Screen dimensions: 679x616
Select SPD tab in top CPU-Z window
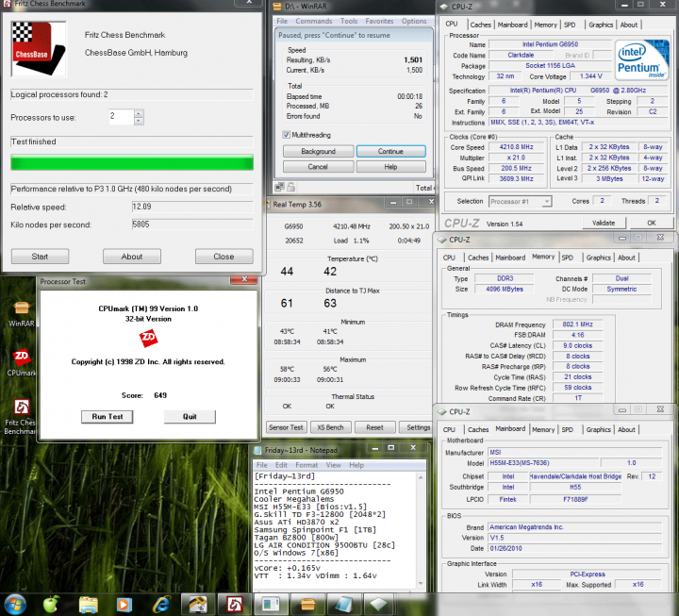570,25
